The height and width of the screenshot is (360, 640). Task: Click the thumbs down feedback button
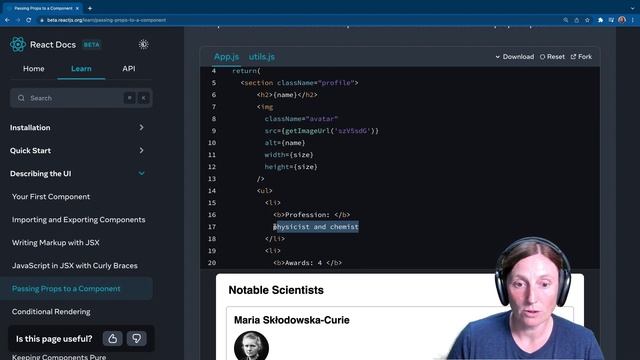(136, 338)
